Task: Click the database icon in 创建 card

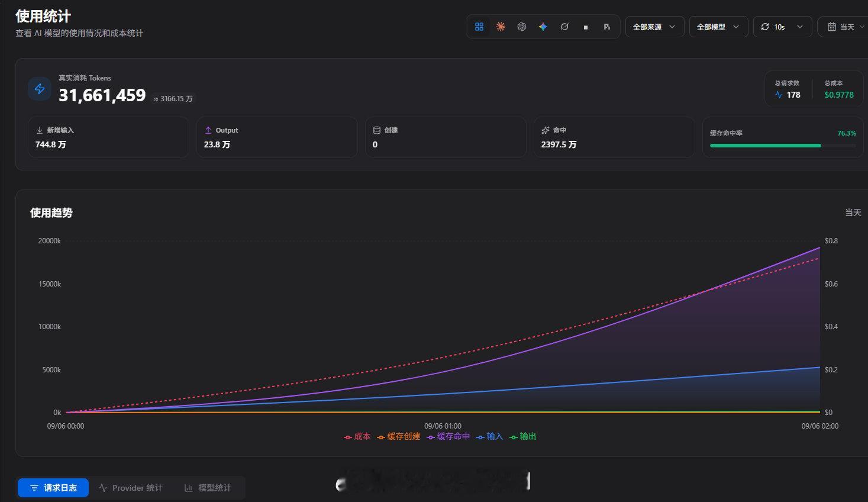Action: [377, 130]
